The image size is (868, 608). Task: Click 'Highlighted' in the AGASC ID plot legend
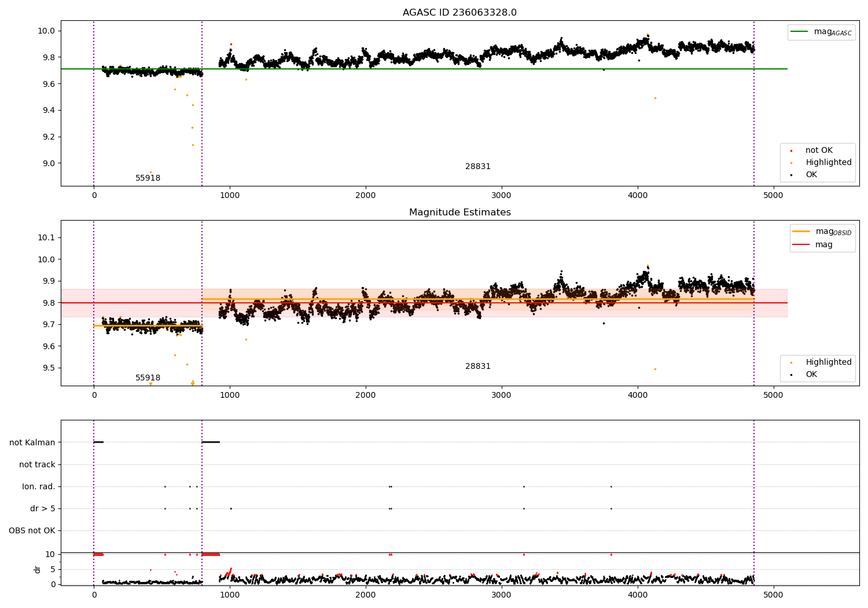click(x=828, y=163)
